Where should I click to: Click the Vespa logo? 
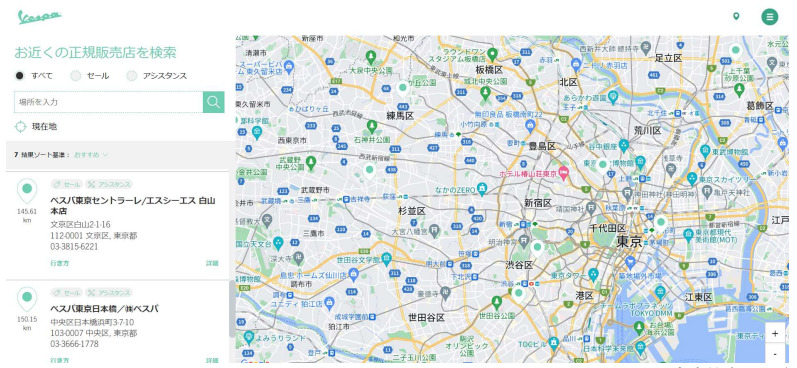tap(40, 17)
